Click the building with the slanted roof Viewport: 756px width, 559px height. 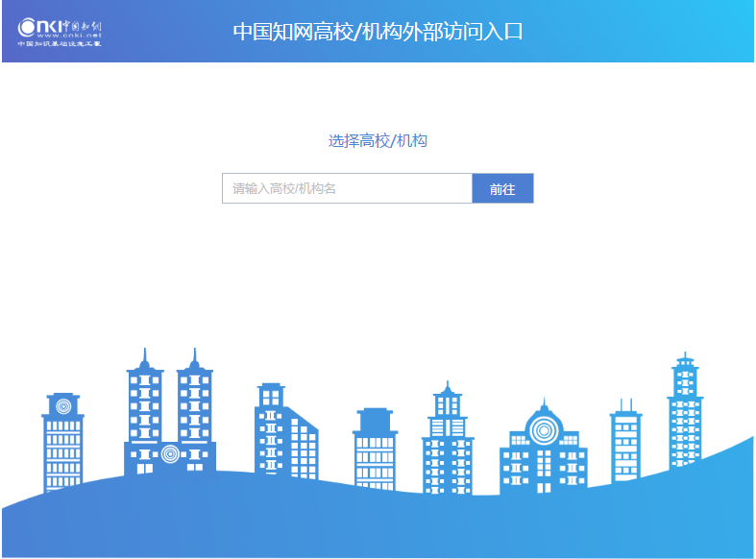[285, 434]
